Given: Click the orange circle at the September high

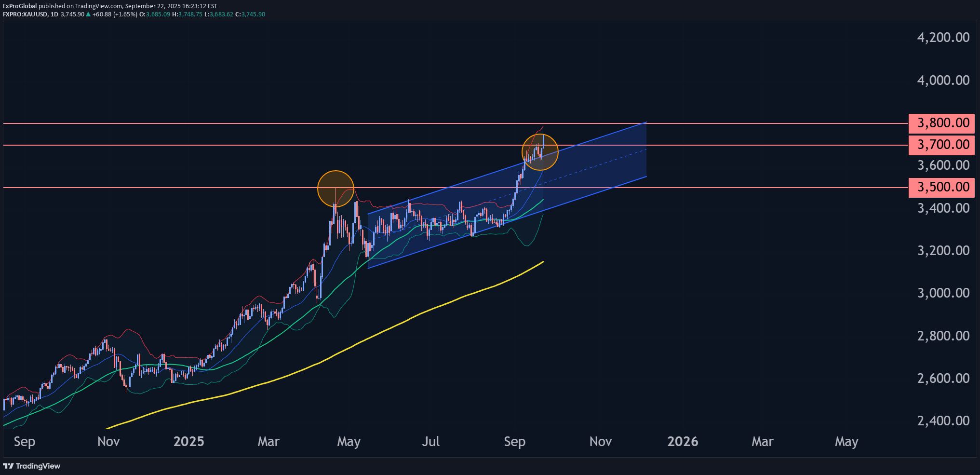Looking at the screenshot, I should [x=540, y=152].
